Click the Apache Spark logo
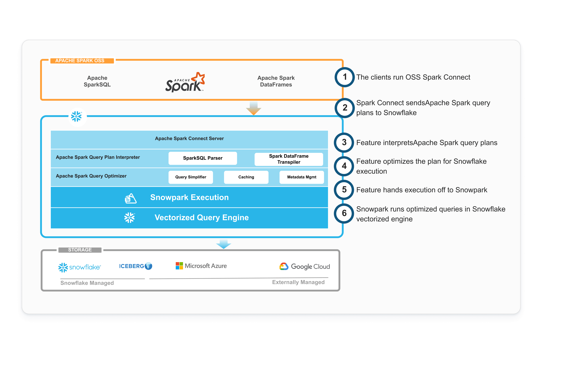The image size is (588, 379). tap(185, 82)
